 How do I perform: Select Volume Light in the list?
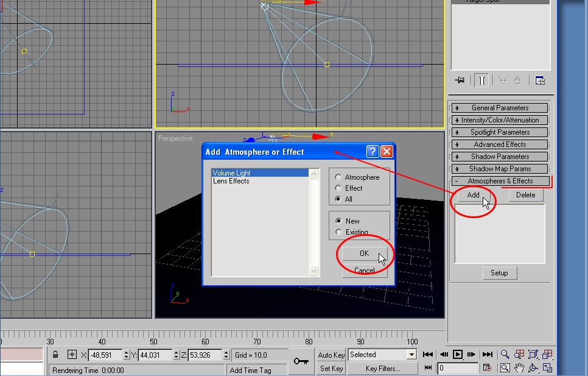[260, 172]
